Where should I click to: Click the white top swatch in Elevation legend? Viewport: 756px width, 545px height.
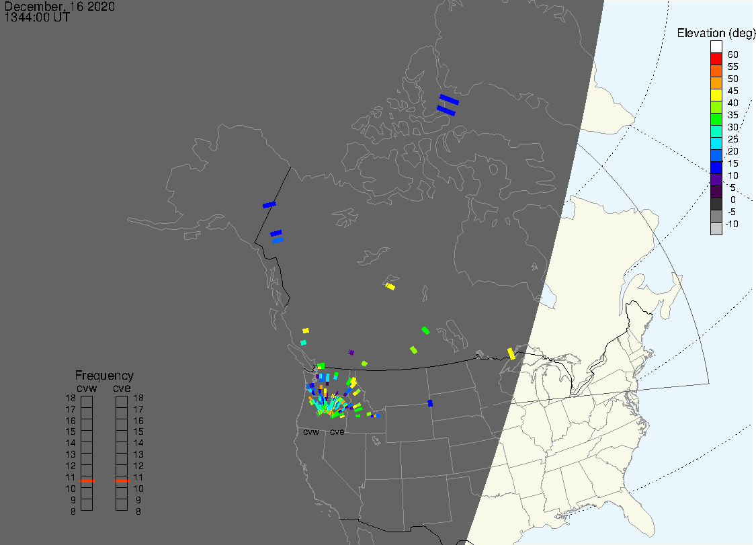pos(716,46)
